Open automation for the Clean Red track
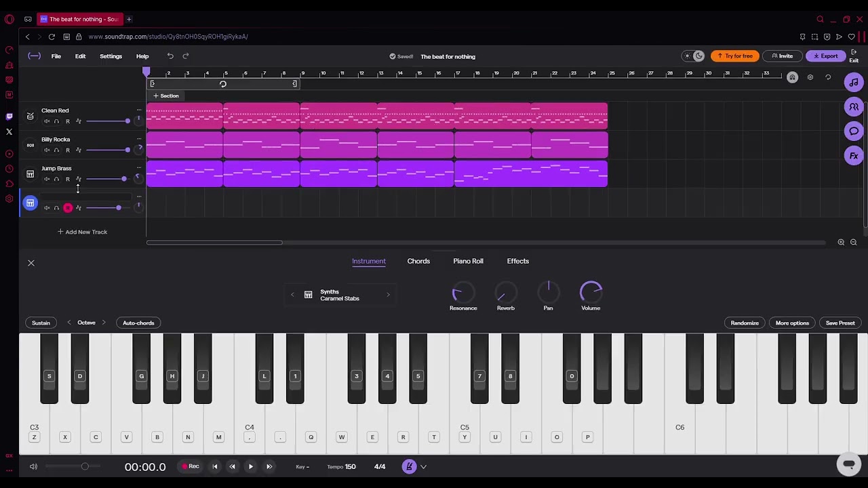The height and width of the screenshot is (488, 868). pos(78,121)
